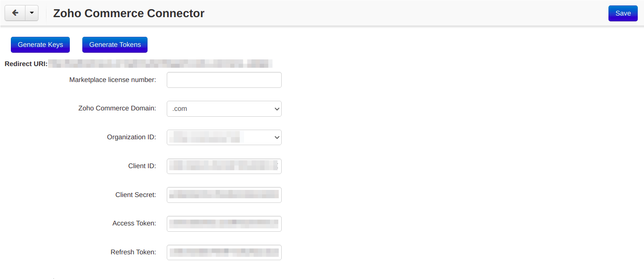
Task: Open the caret menu beside back arrow
Action: click(x=32, y=13)
